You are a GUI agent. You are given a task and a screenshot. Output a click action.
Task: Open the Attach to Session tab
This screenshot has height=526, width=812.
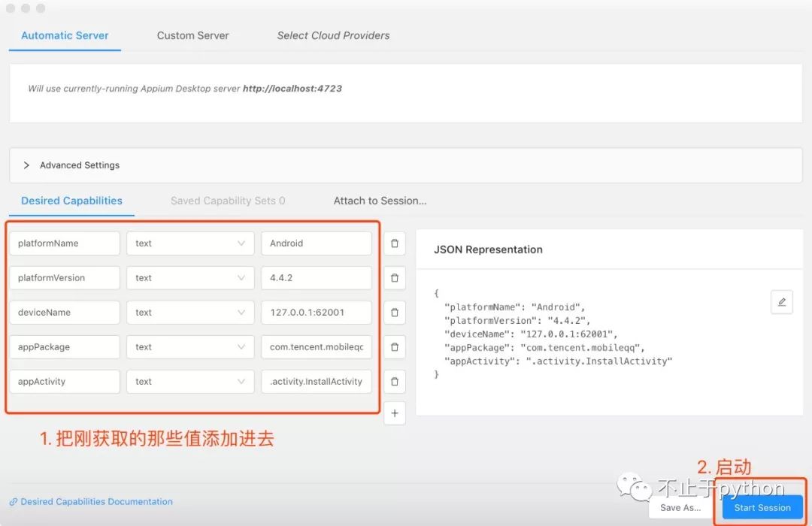pyautogui.click(x=380, y=201)
